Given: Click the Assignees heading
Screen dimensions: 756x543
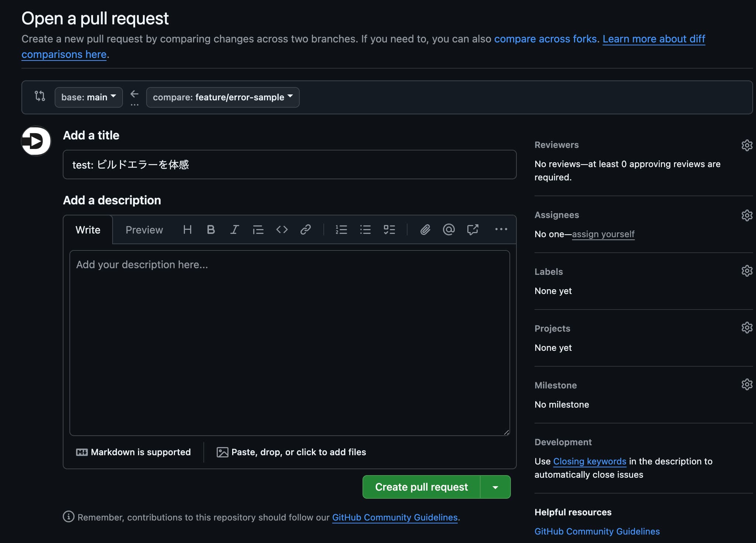Looking at the screenshot, I should (x=557, y=215).
